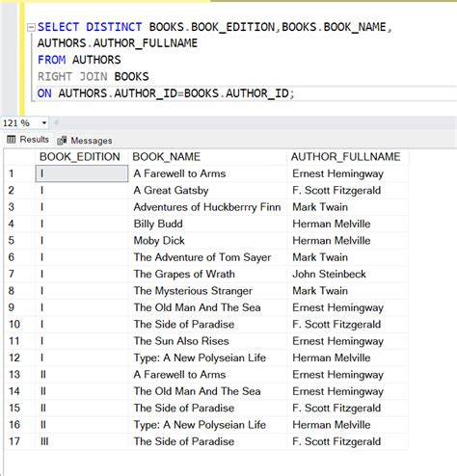
Task: Click the AUTHOR_FULLNAME column header
Action: pos(347,157)
